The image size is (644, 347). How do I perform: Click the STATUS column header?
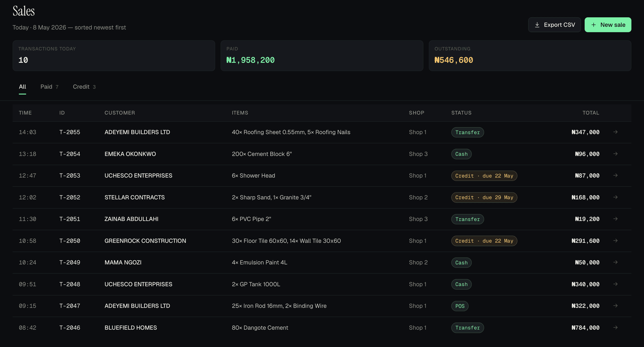click(x=461, y=113)
